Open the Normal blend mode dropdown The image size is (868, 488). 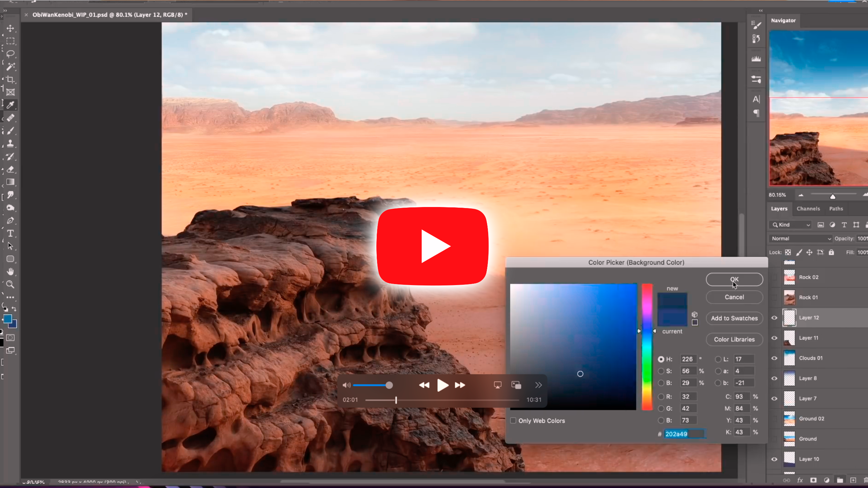(x=800, y=239)
